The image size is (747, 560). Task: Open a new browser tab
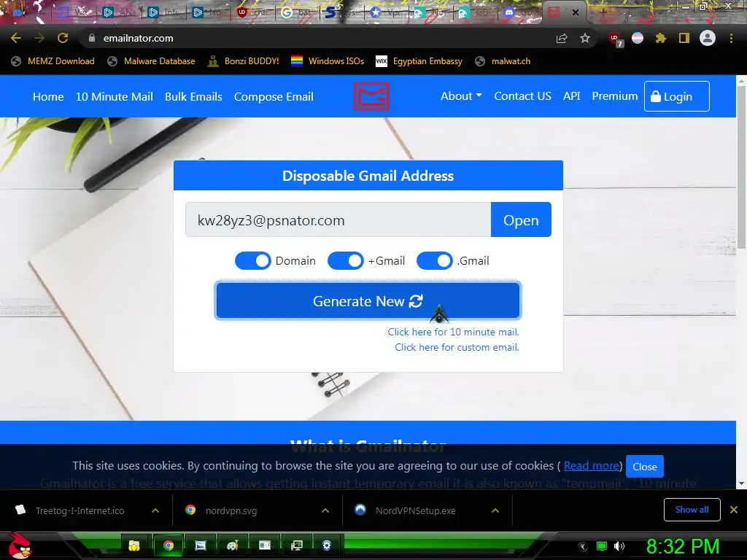coord(603,12)
